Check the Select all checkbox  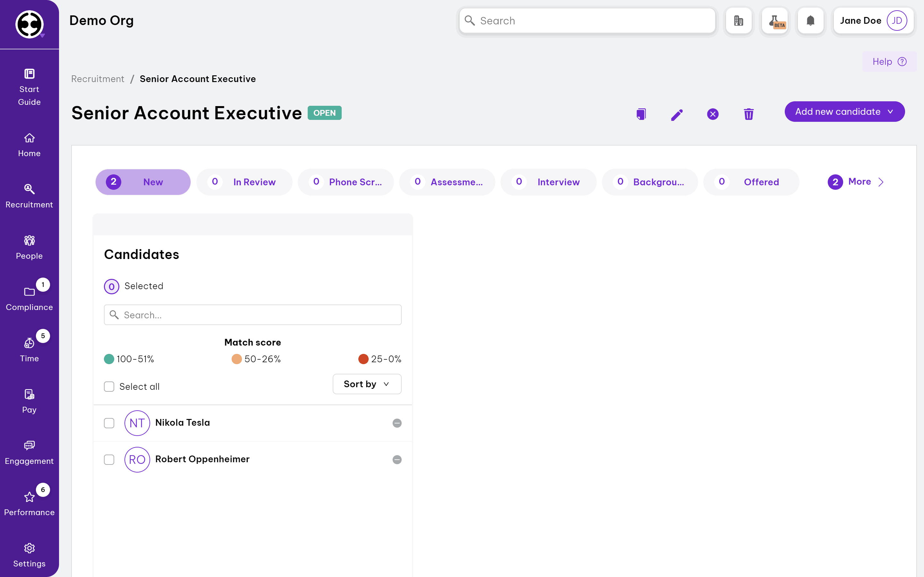click(x=109, y=387)
